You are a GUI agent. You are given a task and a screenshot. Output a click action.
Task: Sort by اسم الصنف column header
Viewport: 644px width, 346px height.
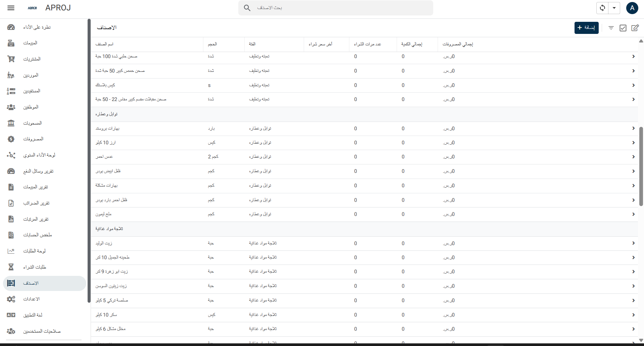point(104,44)
